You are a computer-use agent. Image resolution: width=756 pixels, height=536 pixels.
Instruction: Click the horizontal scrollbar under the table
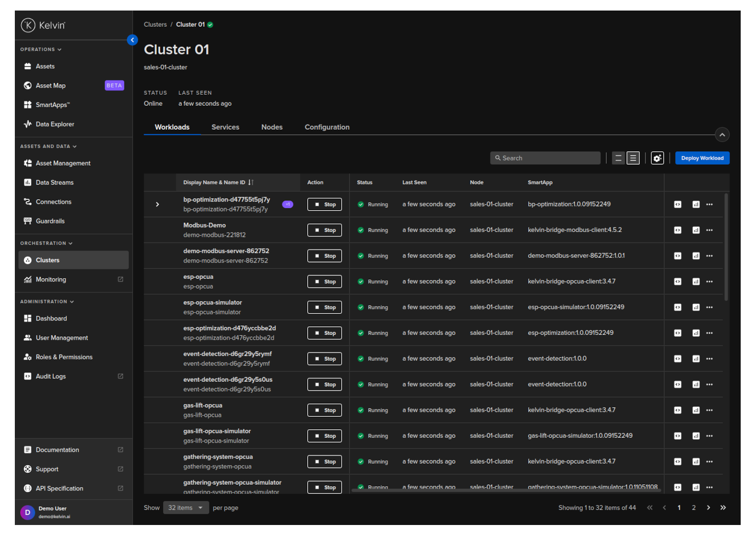point(506,490)
